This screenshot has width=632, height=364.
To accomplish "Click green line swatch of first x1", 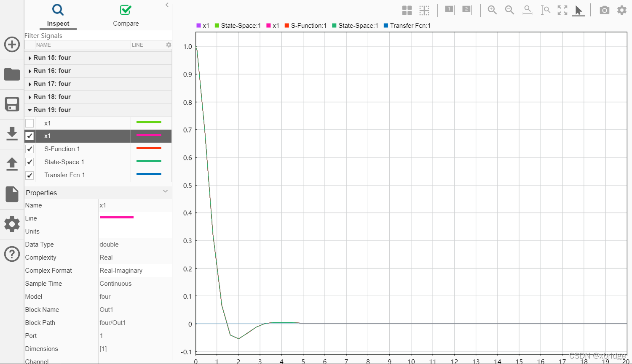I will [149, 122].
